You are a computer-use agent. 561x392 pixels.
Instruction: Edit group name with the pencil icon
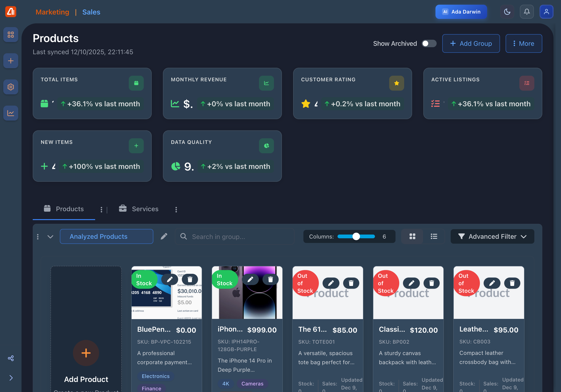(164, 236)
